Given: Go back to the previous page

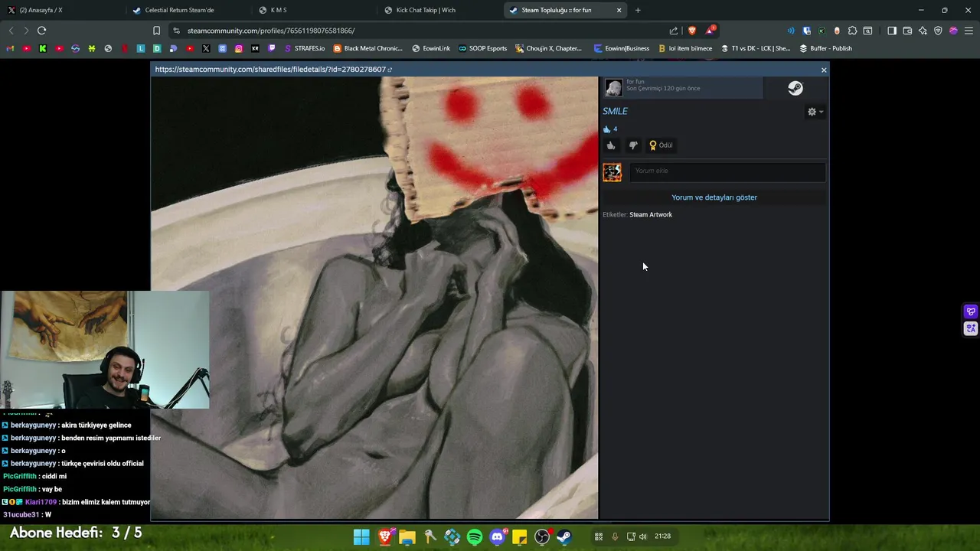Looking at the screenshot, I should tap(11, 31).
